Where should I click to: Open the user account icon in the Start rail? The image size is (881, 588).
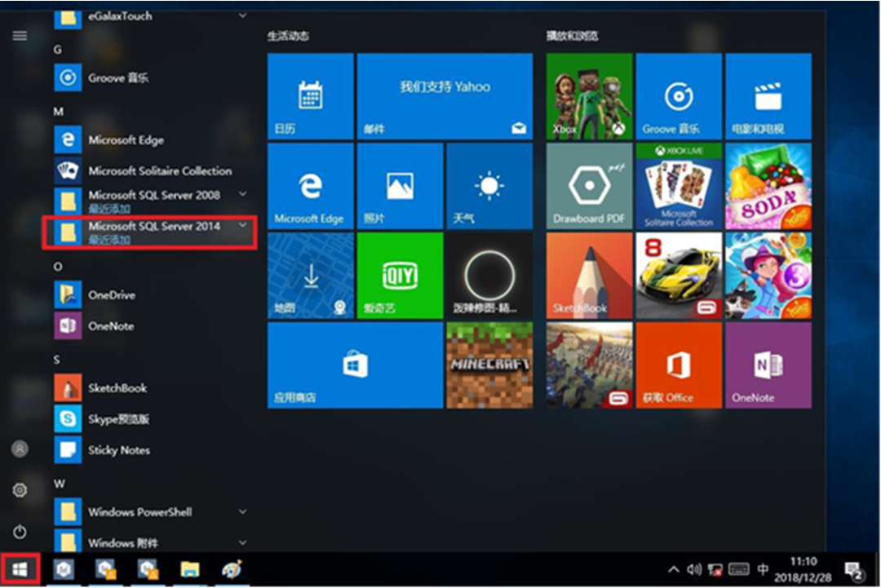[x=20, y=449]
